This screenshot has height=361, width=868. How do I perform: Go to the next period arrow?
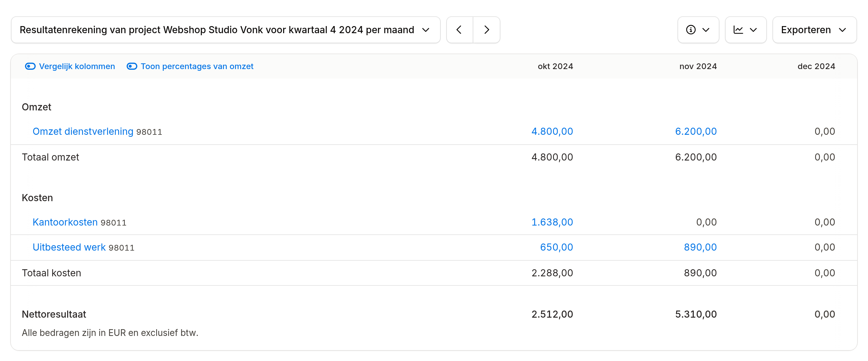[487, 30]
